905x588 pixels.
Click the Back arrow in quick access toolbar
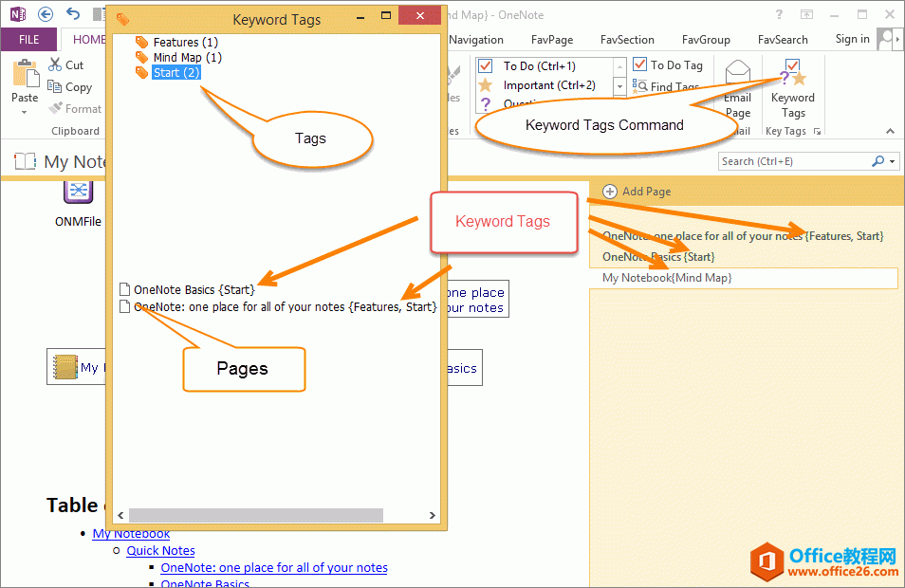46,14
